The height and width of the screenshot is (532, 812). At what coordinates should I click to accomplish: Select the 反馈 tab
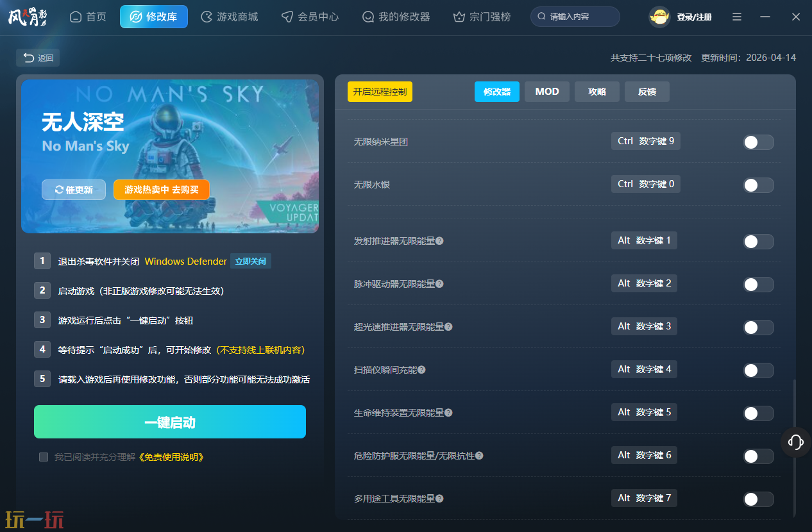(x=647, y=92)
